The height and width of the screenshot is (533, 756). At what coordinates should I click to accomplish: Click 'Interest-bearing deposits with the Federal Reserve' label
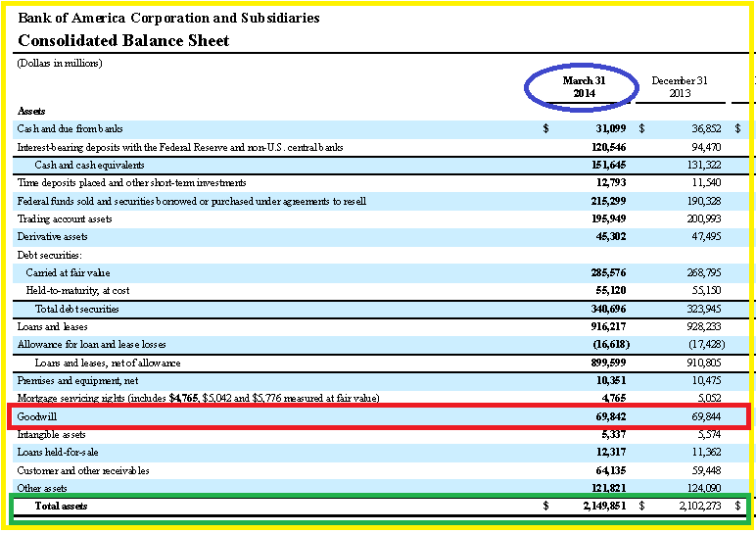coord(180,147)
